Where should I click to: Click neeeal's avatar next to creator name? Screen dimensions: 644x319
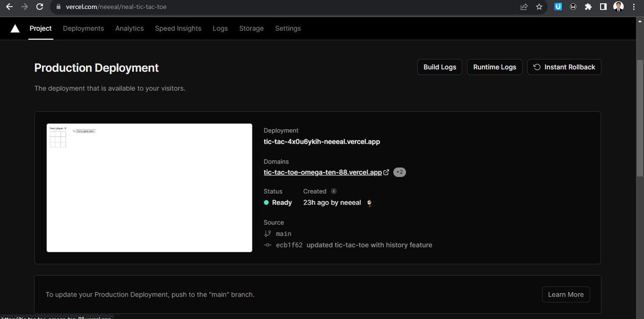(x=369, y=203)
